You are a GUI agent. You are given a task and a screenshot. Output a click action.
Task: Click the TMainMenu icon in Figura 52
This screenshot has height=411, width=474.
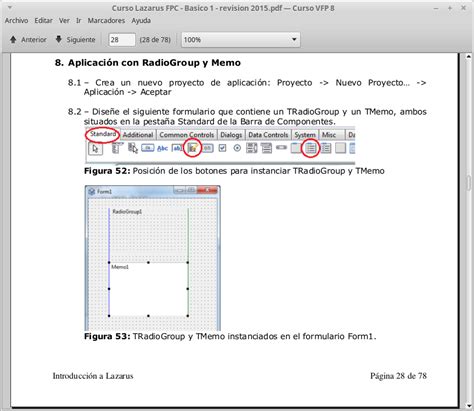tap(116, 148)
